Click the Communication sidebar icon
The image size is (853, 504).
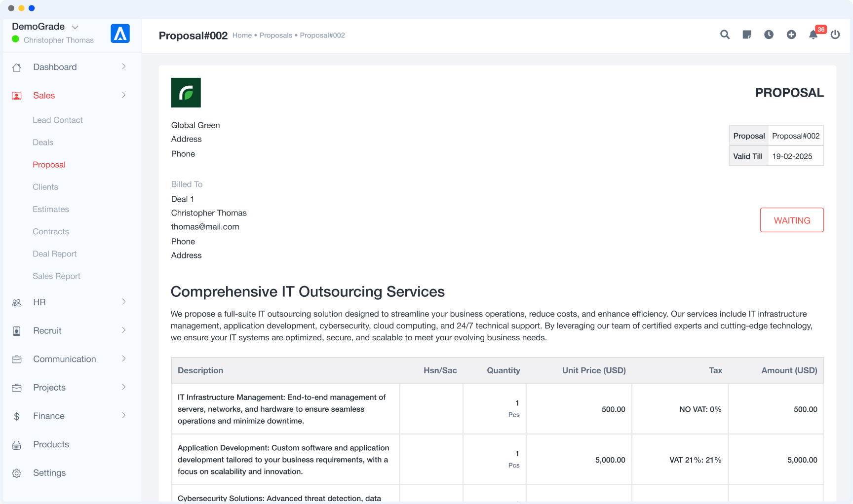[17, 360]
